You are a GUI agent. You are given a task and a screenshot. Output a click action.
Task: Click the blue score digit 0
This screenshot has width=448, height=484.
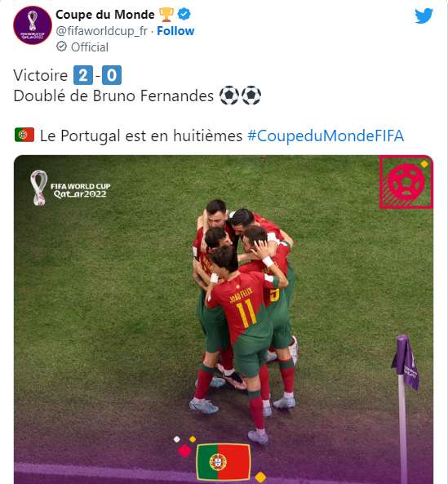tap(112, 75)
